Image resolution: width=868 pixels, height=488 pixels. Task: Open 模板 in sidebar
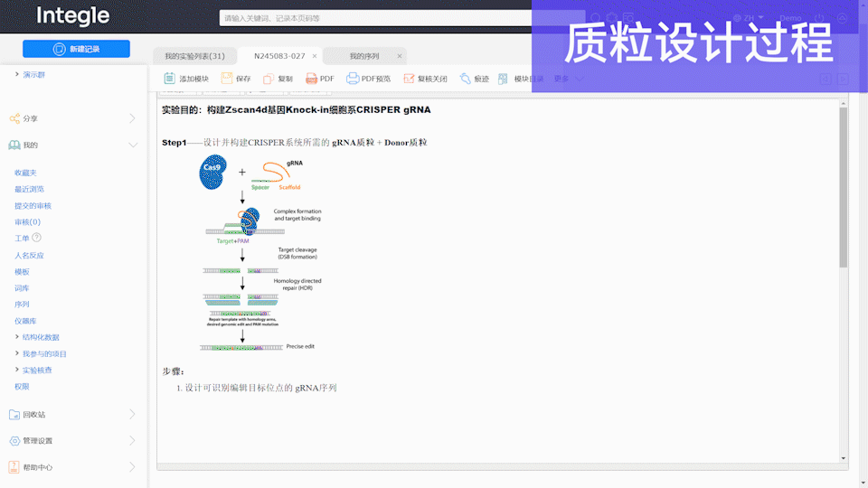point(22,272)
